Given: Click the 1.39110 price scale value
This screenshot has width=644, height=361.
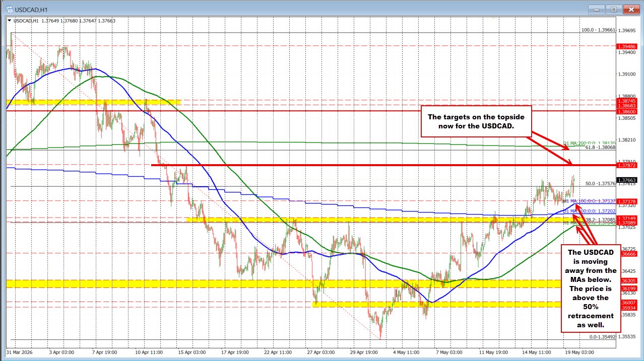Looking at the screenshot, I should pyautogui.click(x=627, y=74).
